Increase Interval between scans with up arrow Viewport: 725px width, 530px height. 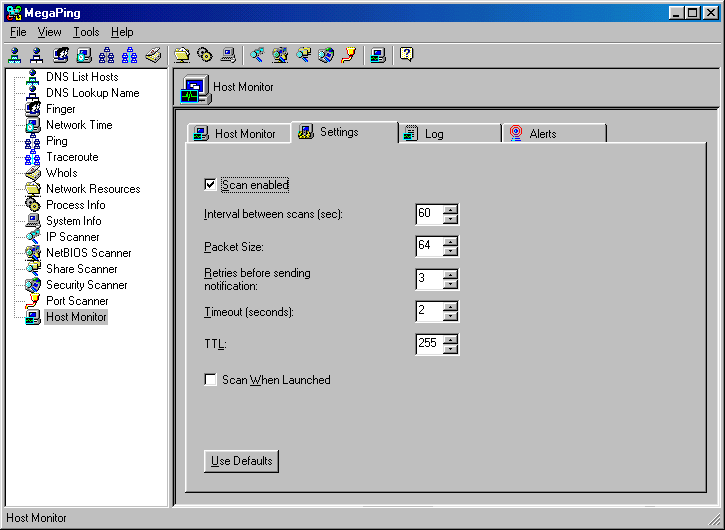(450, 209)
